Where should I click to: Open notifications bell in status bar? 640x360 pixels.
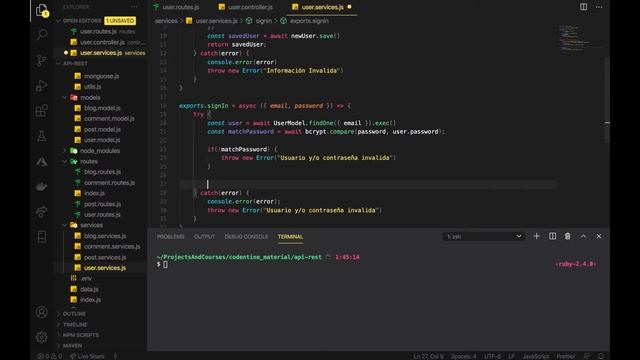pos(601,356)
